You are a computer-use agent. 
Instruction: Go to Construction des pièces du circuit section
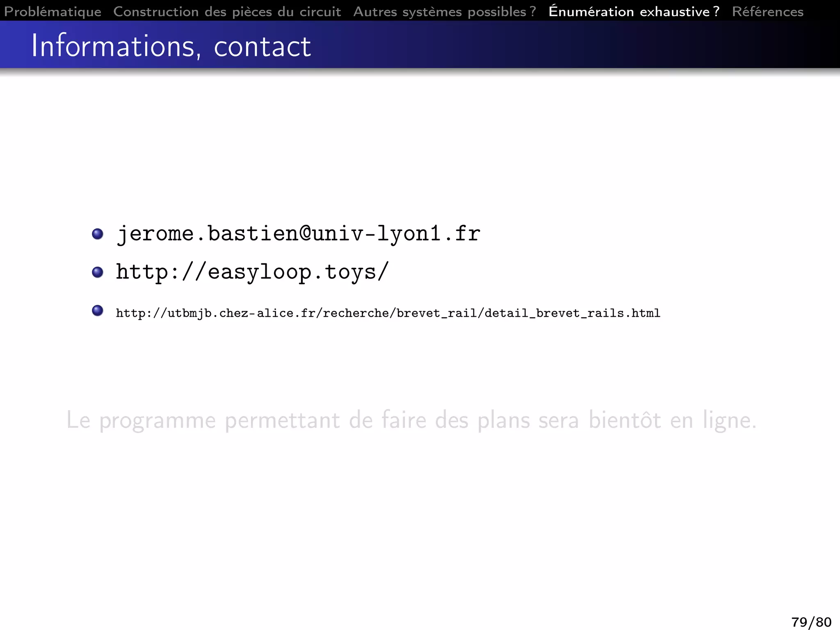click(227, 11)
